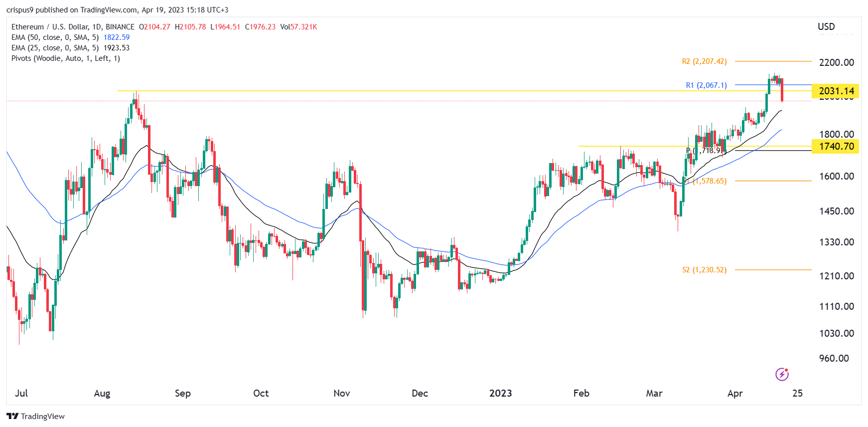The image size is (868, 427).
Task: Click the 960.00 price axis value
Action: coord(834,358)
